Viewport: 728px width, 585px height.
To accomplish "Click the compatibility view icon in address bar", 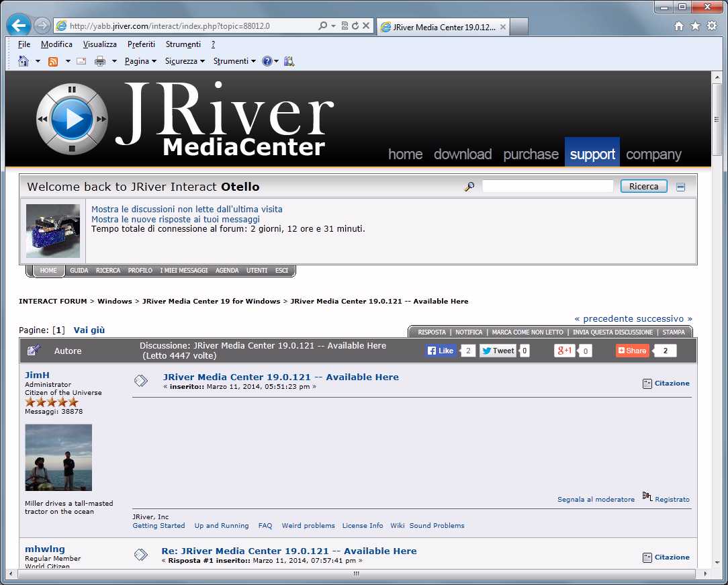I will coord(345,26).
